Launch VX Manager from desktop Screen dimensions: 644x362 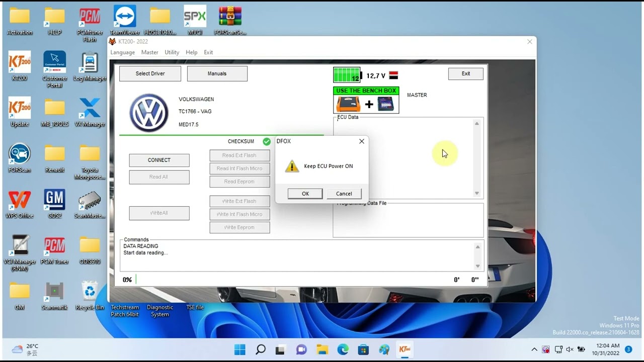(x=90, y=112)
